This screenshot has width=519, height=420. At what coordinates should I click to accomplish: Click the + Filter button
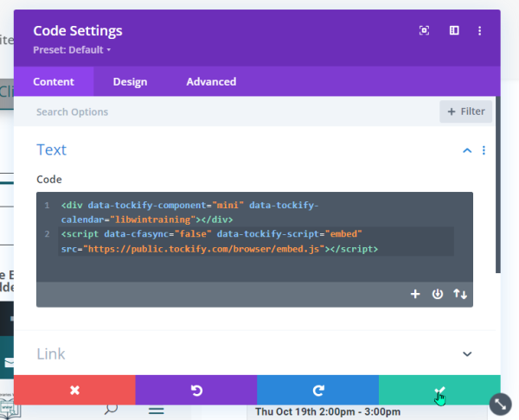(x=465, y=111)
